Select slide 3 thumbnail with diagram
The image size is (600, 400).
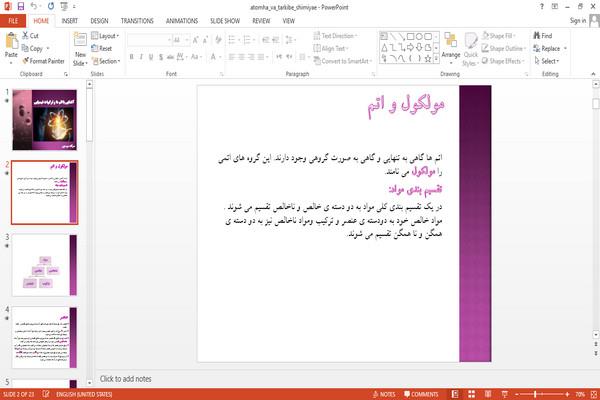pos(44,265)
